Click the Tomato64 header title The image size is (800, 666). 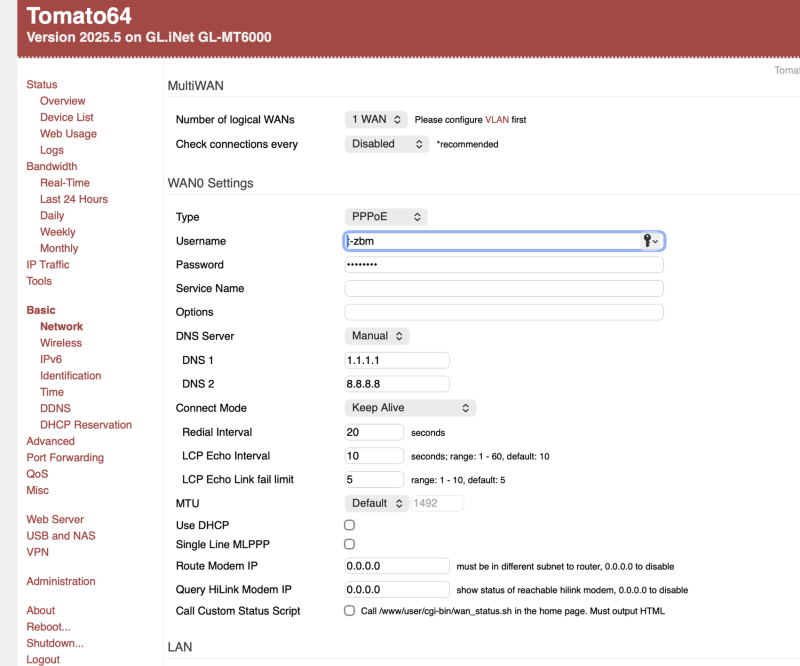click(79, 16)
